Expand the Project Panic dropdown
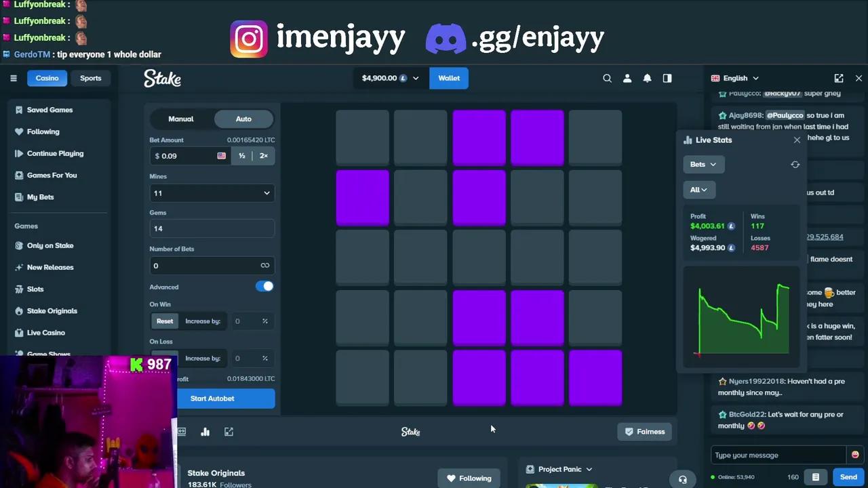The height and width of the screenshot is (488, 868). click(559, 469)
